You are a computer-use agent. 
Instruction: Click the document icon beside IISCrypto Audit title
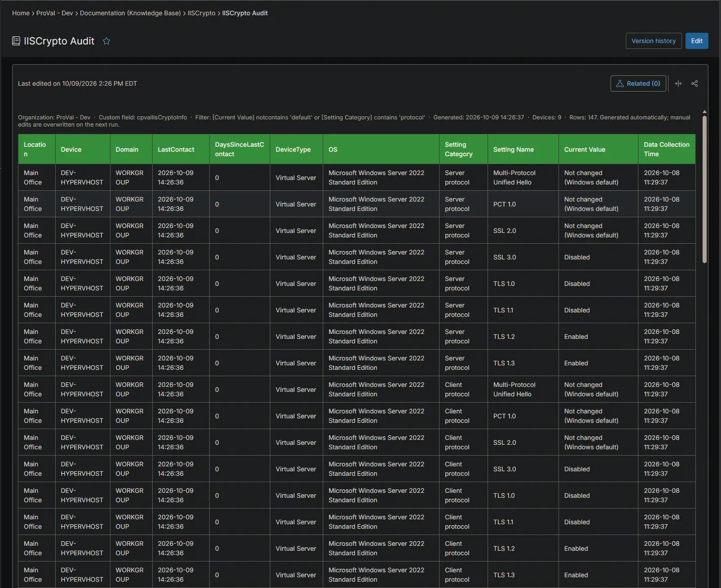click(x=16, y=41)
